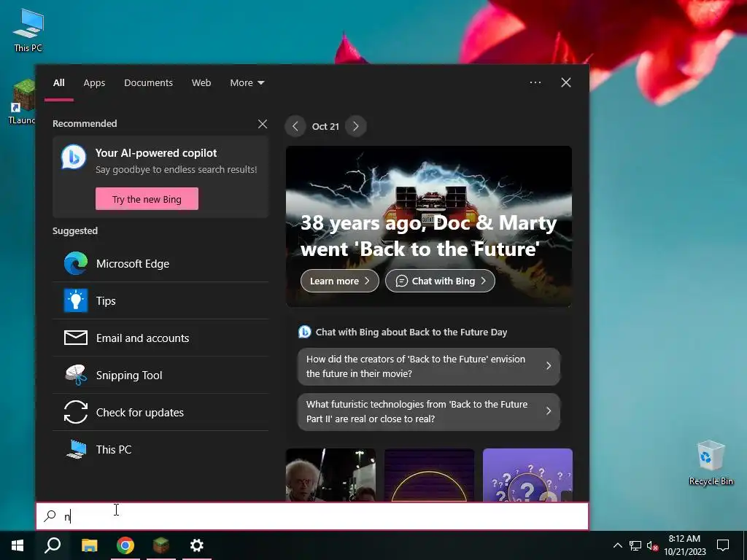The image size is (747, 560).
Task: Click Say goodbye to endless search results text
Action: [x=176, y=169]
